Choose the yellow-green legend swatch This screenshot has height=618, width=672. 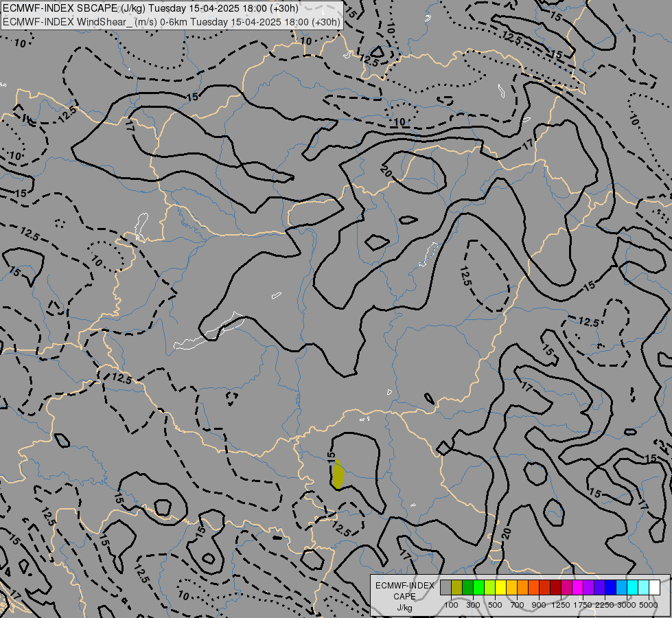[x=489, y=588]
